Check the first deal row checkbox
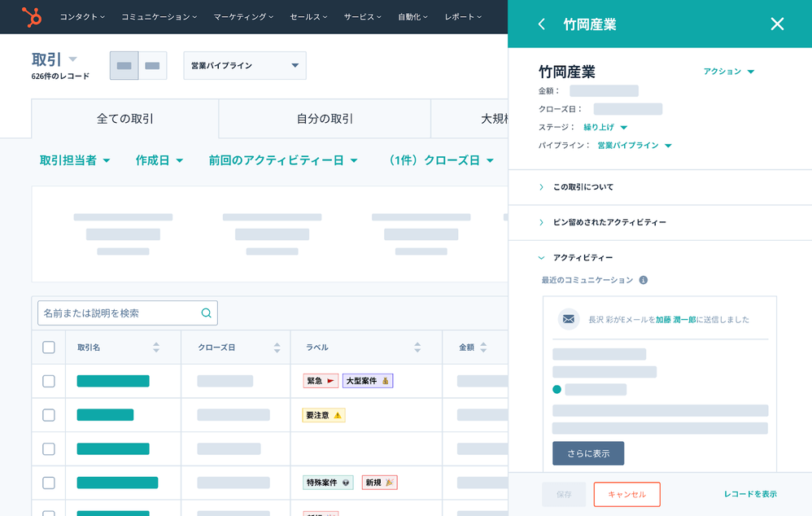812x516 pixels. tap(49, 381)
